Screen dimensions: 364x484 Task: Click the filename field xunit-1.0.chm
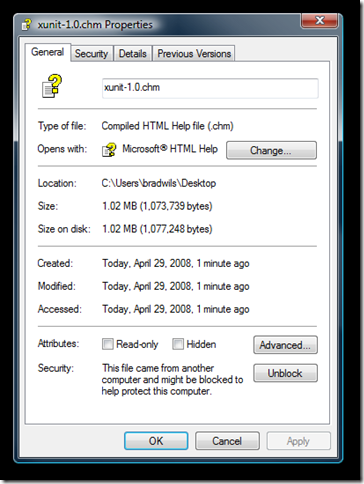(x=210, y=88)
